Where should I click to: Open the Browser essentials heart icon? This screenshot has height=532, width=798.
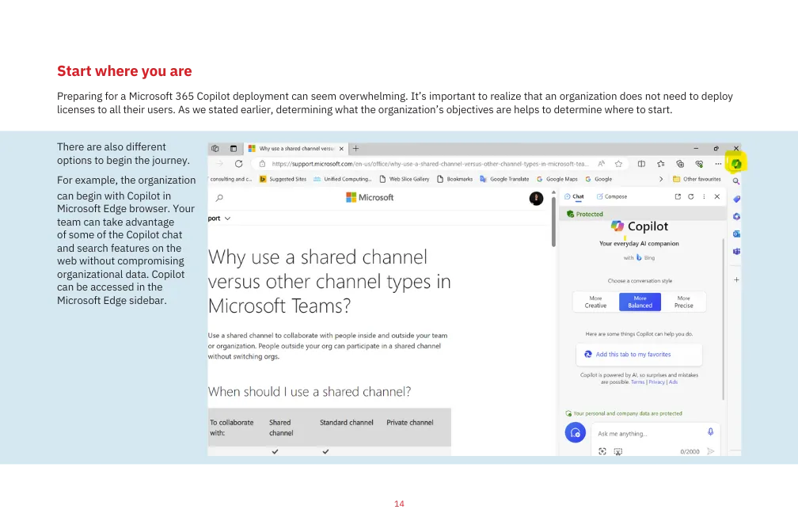[x=699, y=164]
